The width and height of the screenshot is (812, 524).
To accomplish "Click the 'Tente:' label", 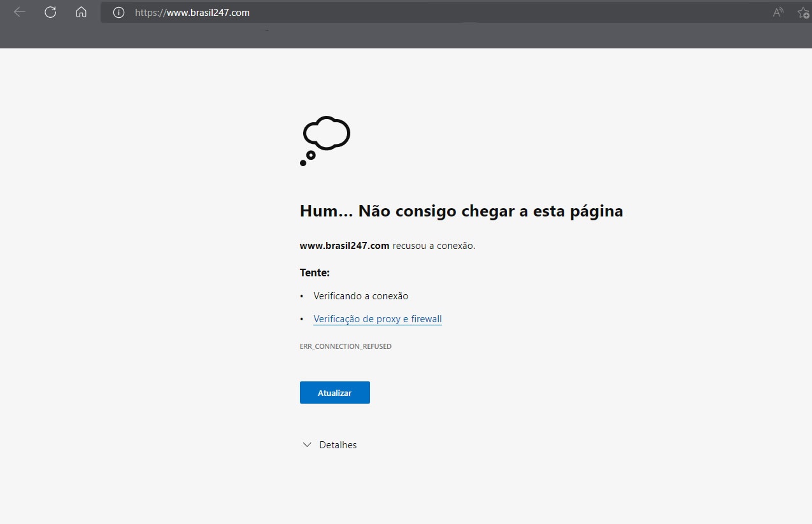I will [x=315, y=273].
